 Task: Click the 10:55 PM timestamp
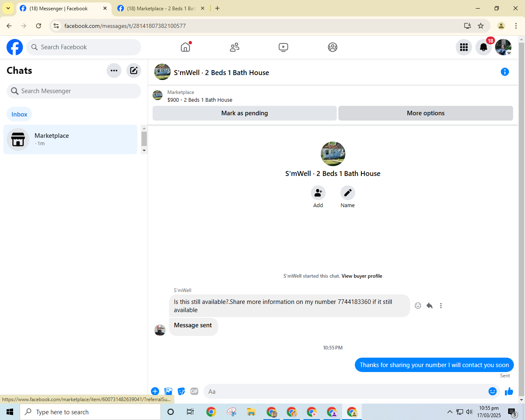point(333,348)
